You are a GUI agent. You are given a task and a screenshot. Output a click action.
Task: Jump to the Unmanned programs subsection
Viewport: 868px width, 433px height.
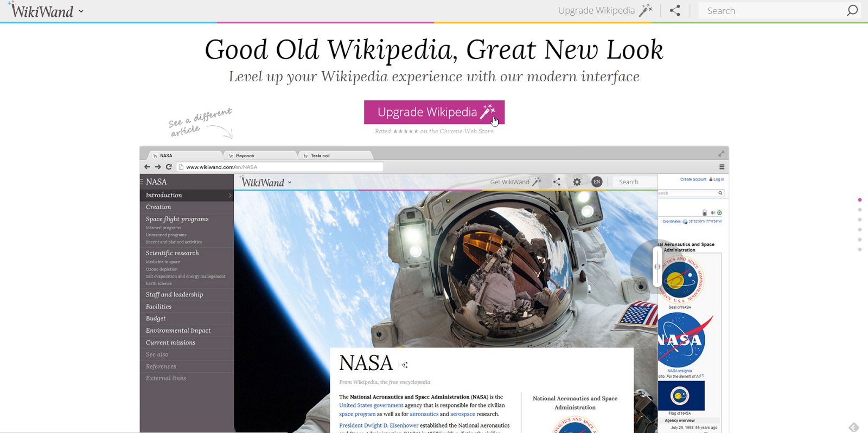166,235
